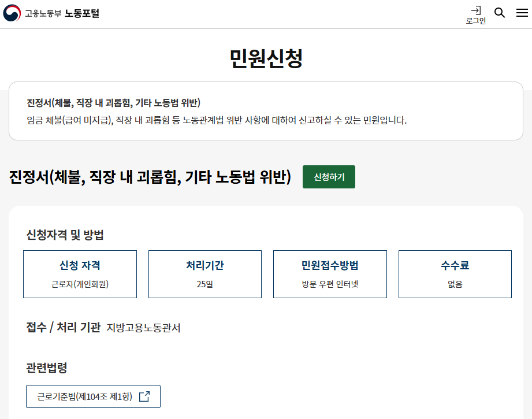Open search with the magnifier icon
Viewport: 532px width, 419px height.
(x=500, y=12)
